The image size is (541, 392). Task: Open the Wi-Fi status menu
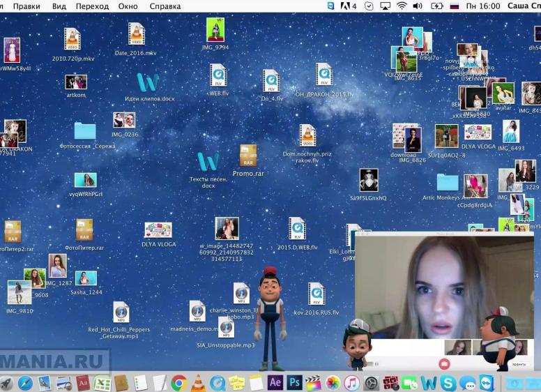click(402, 6)
